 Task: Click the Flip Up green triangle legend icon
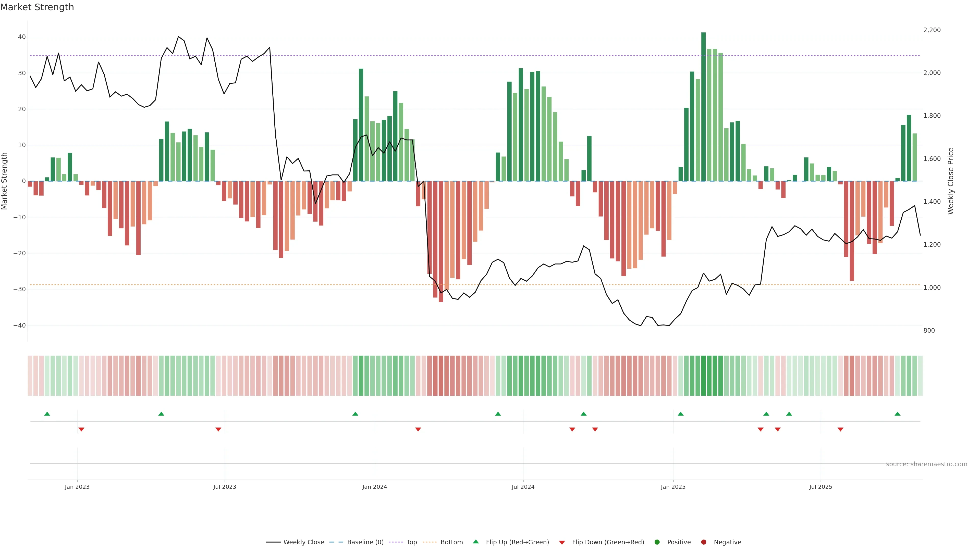[x=475, y=542]
